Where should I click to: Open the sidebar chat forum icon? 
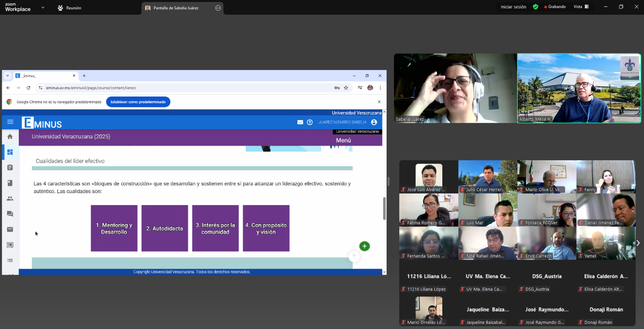point(10,214)
